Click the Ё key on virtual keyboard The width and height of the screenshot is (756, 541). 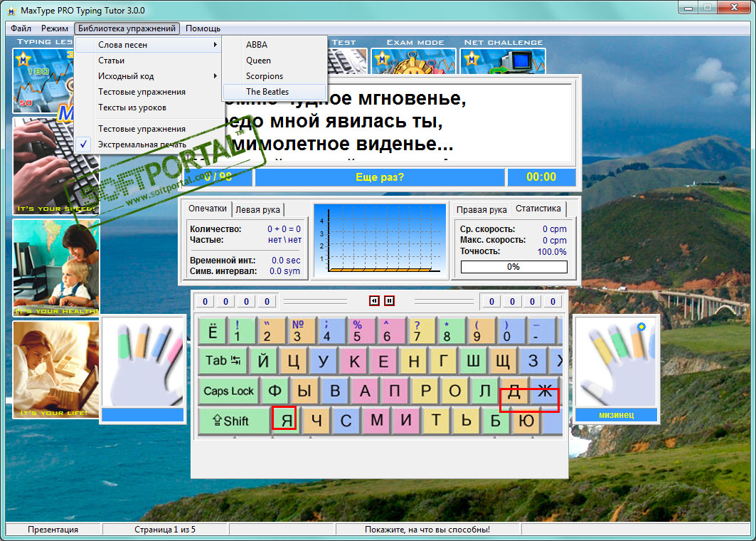click(212, 331)
